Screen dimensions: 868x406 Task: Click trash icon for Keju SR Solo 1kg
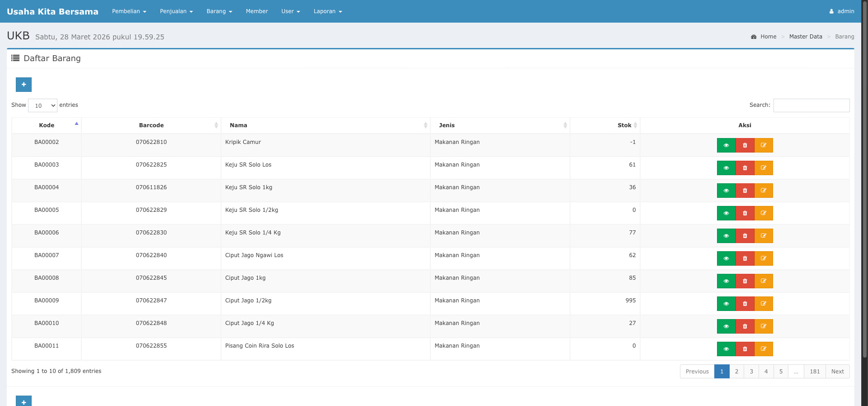745,191
